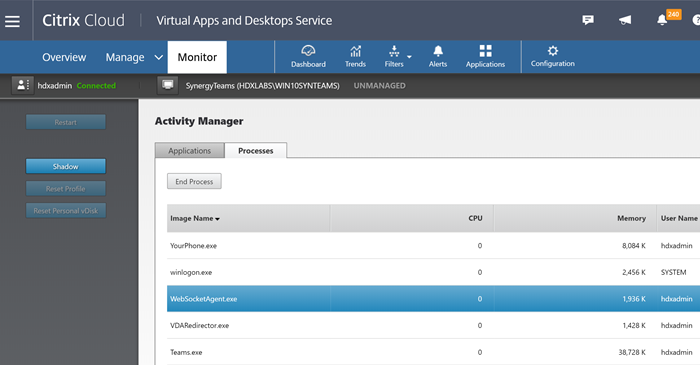Image resolution: width=700 pixels, height=365 pixels.
Task: Select the WebSocketAgent.exe process row
Action: pos(433,299)
